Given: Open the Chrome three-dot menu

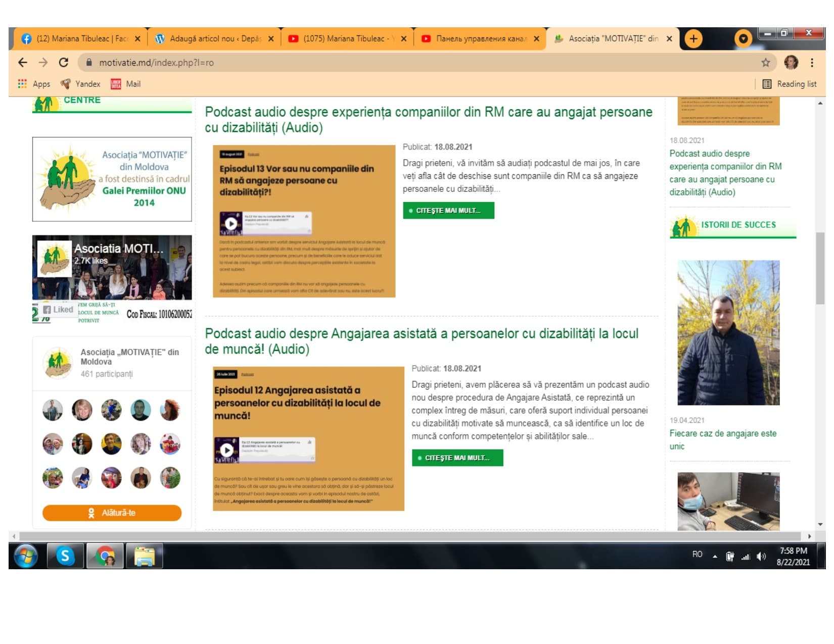Looking at the screenshot, I should click(812, 63).
